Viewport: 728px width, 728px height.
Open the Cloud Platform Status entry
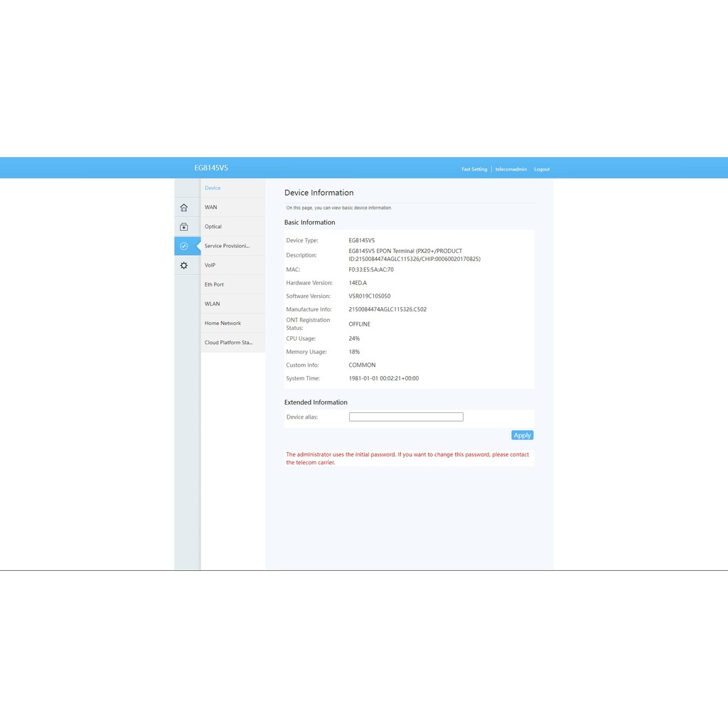click(x=228, y=343)
